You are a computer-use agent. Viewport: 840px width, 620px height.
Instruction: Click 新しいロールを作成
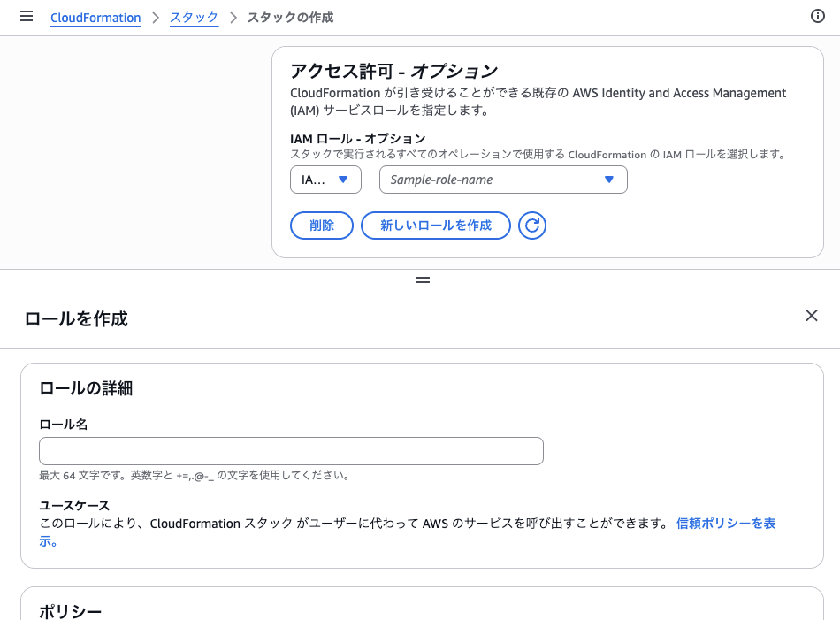click(x=435, y=226)
